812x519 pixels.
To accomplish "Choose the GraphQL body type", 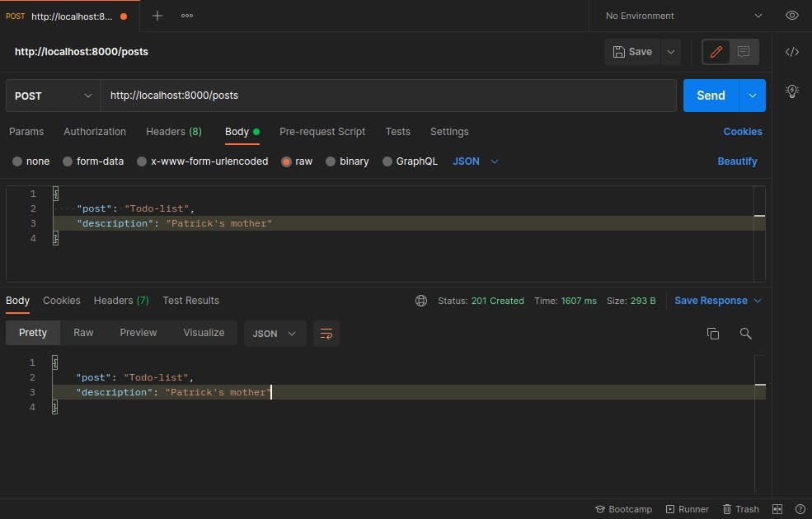I will click(387, 161).
